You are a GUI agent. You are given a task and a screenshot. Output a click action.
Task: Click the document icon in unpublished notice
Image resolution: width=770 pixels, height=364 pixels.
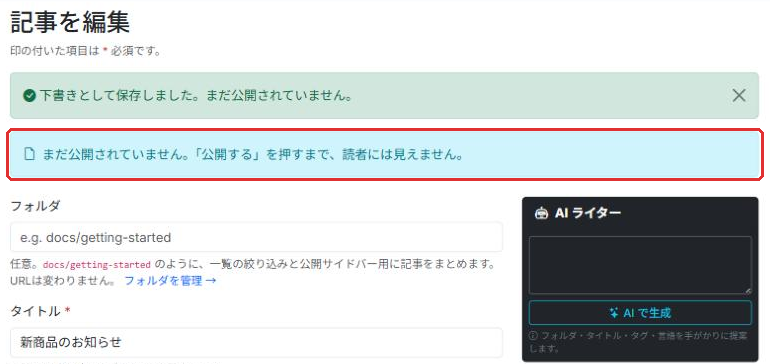[30, 154]
